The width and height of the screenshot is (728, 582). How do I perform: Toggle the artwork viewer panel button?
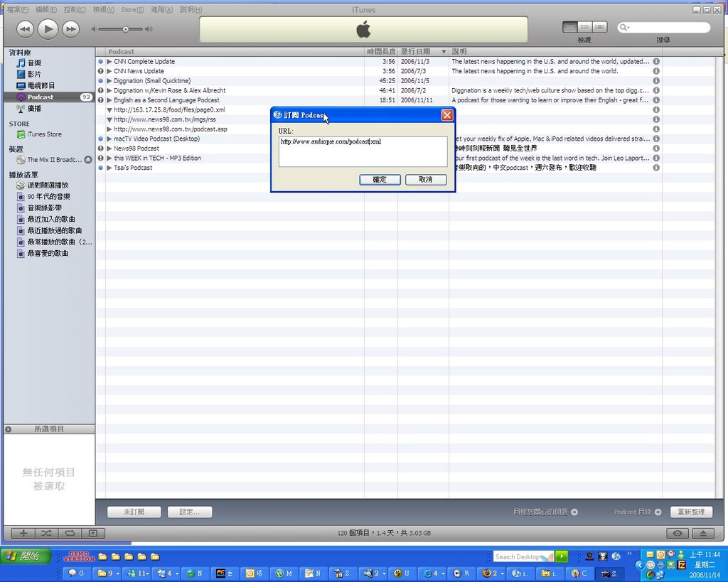(93, 533)
